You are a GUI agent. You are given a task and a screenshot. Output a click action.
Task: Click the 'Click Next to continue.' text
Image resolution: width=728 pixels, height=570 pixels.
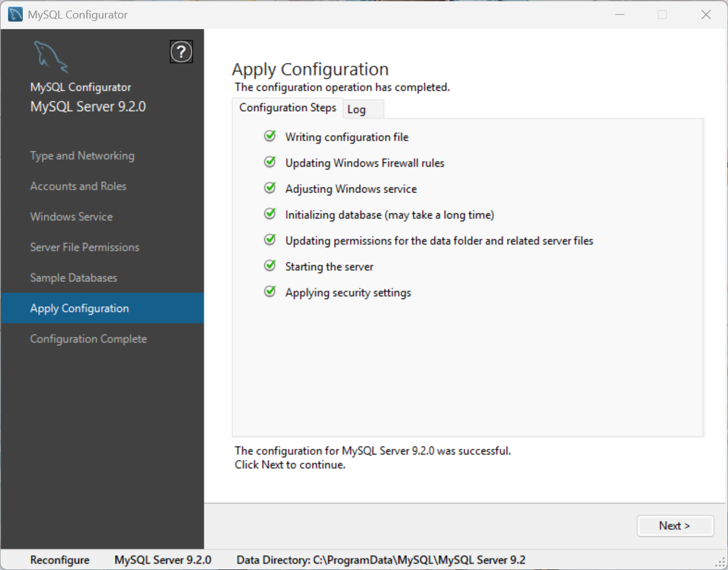(x=290, y=465)
